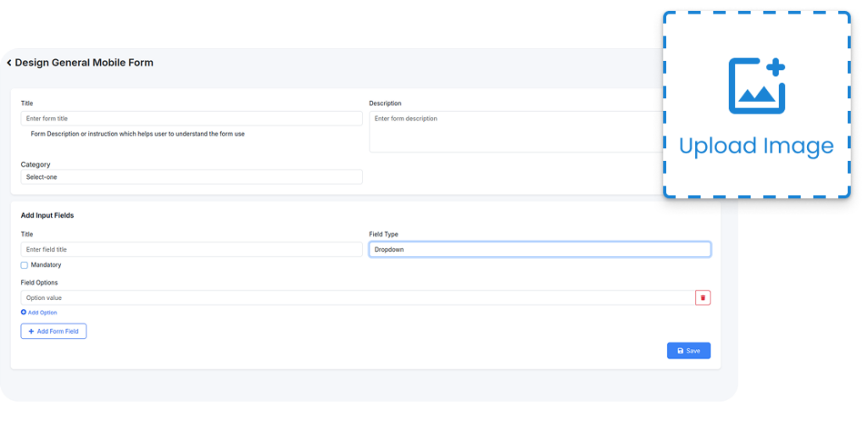Enable the Mandatory checkbox
This screenshot has width=868, height=439.
pos(25,265)
